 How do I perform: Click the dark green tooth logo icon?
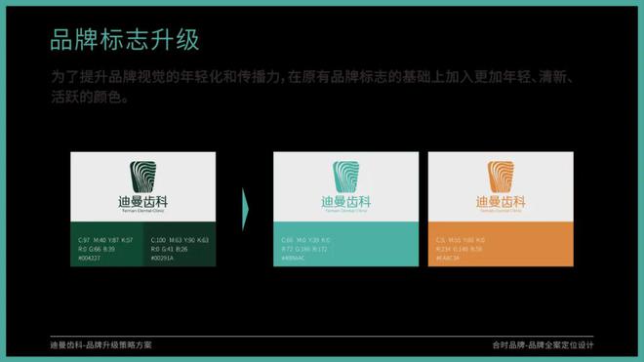(142, 177)
